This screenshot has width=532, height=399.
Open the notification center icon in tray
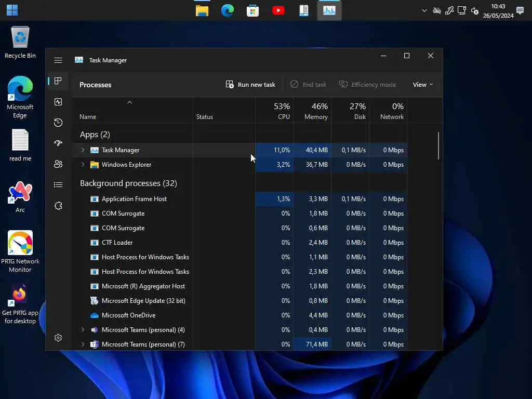pos(520,10)
